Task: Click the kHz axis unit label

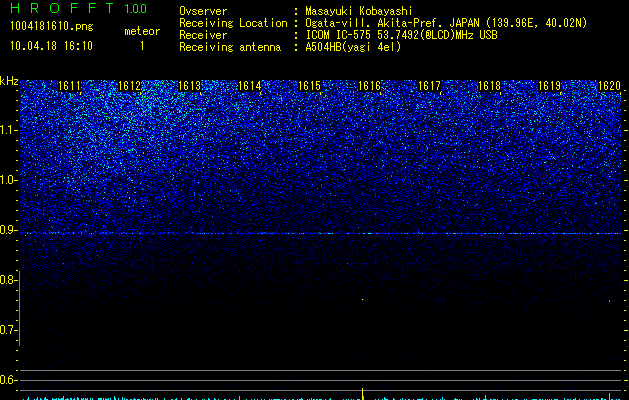Action: (9, 81)
